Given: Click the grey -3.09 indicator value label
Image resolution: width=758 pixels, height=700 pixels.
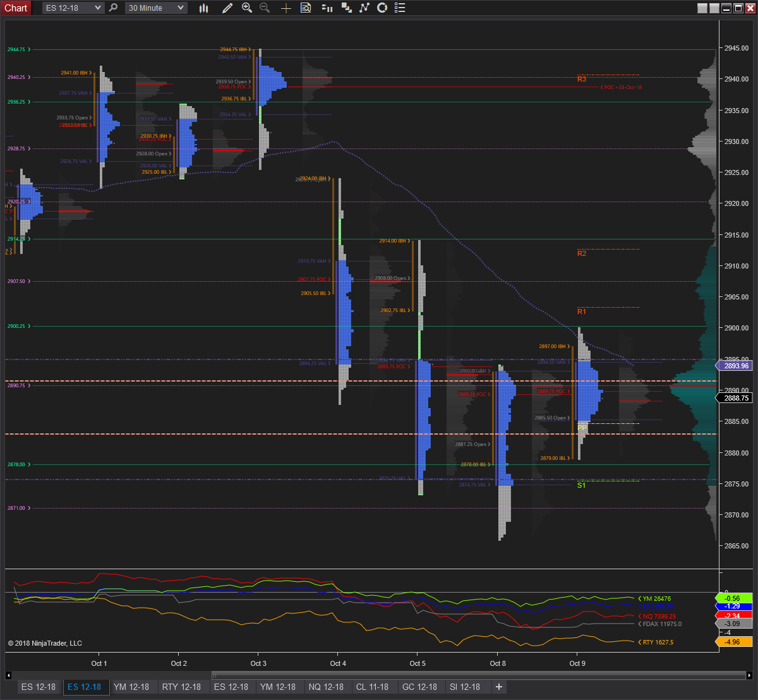Looking at the screenshot, I should (x=734, y=624).
